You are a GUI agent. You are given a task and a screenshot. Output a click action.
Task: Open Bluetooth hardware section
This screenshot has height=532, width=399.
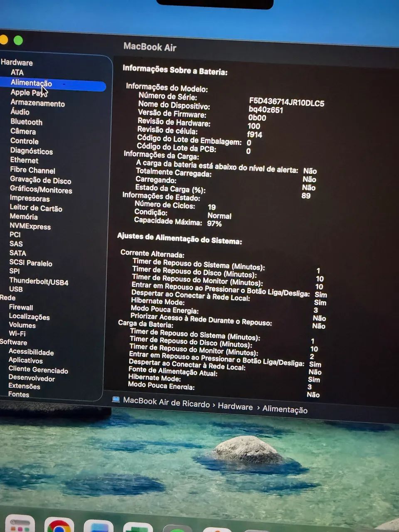tap(26, 122)
